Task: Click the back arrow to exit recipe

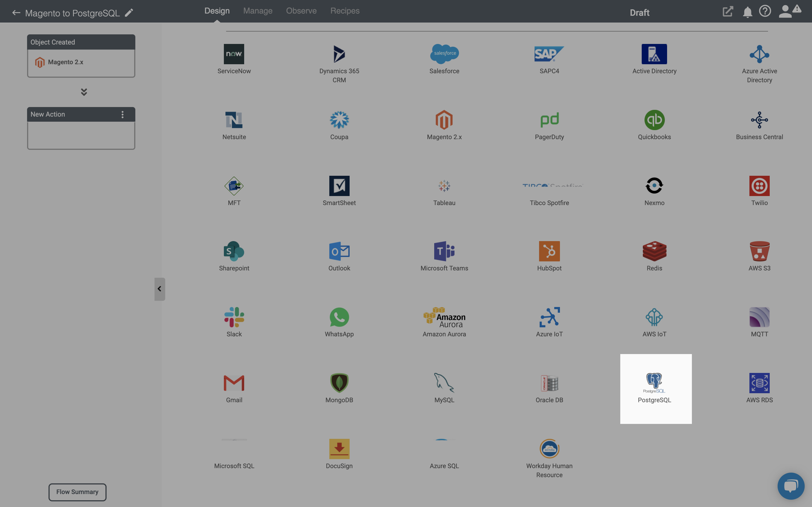Action: [x=16, y=13]
